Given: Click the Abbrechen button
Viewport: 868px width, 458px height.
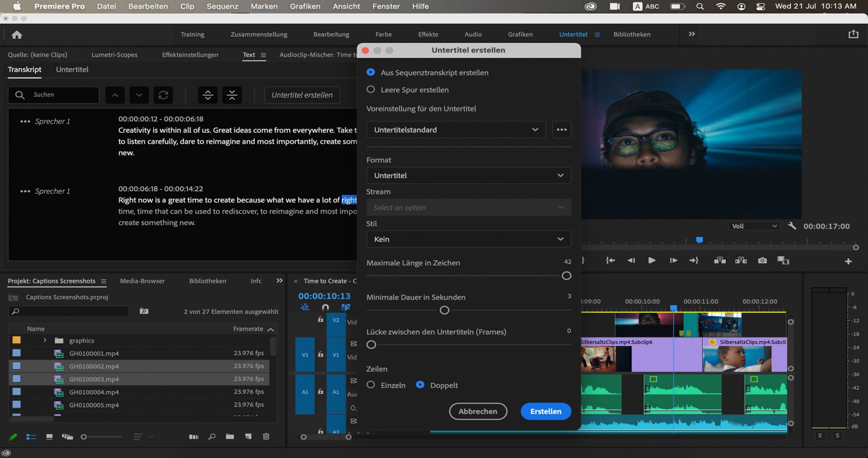Looking at the screenshot, I should tap(478, 411).
